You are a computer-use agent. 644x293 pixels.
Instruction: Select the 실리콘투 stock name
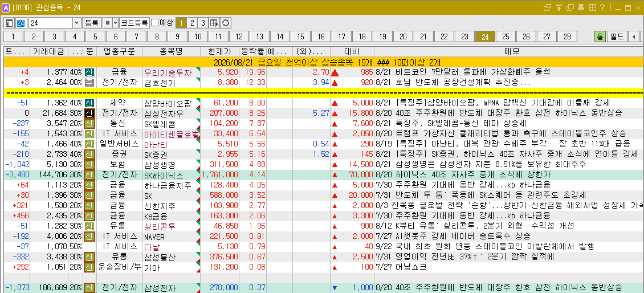[160, 226]
